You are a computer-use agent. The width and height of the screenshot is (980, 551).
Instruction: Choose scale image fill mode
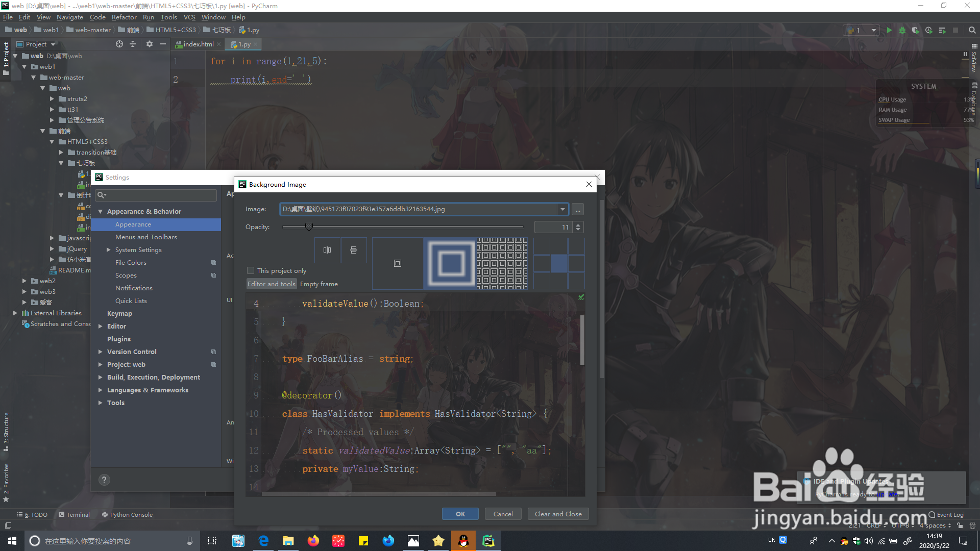[450, 263]
